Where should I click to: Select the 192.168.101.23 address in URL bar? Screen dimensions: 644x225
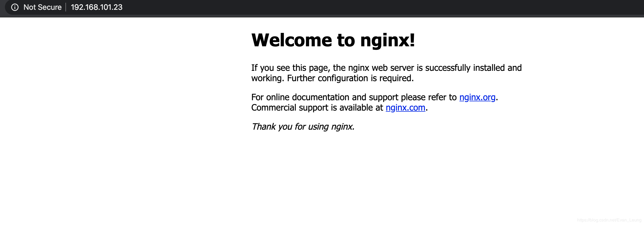coord(97,7)
